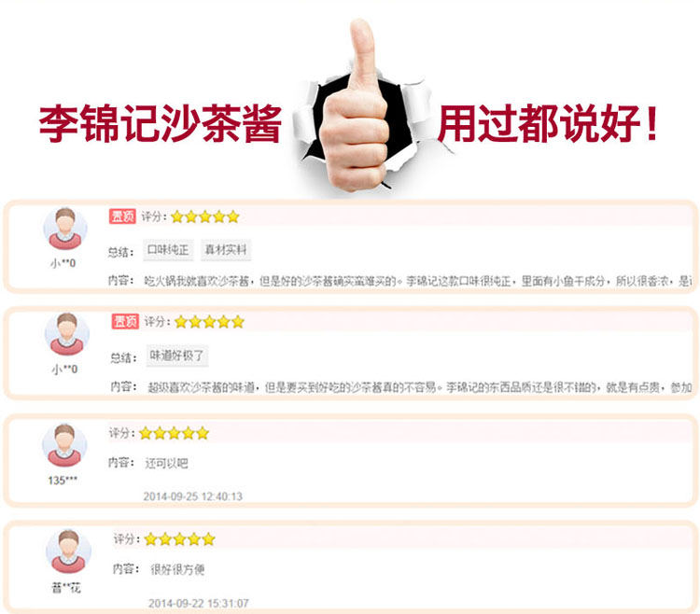Click the 李锦记沙茶酱 headline text
This screenshot has height=614, width=700.
click(x=161, y=123)
